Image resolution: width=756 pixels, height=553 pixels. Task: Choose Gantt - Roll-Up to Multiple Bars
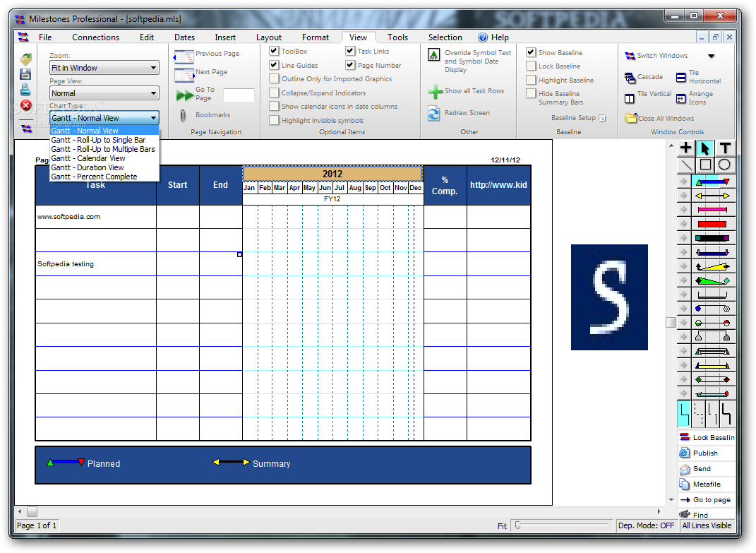click(104, 149)
